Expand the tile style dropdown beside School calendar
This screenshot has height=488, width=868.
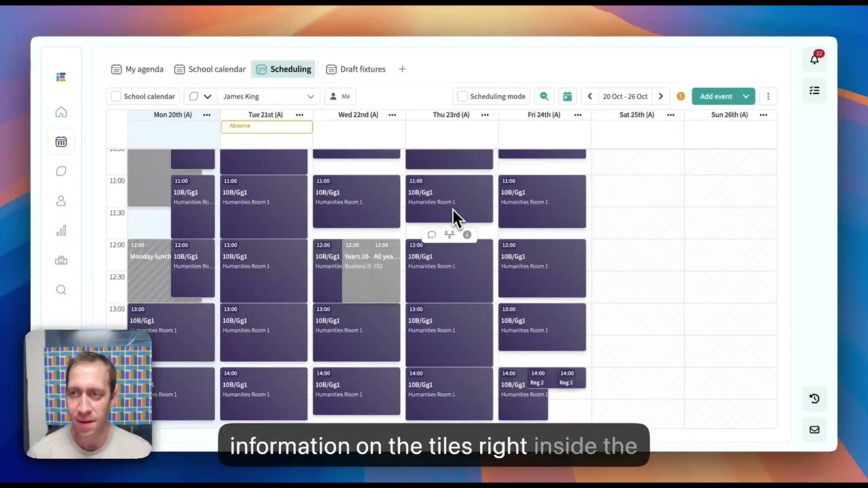click(200, 96)
